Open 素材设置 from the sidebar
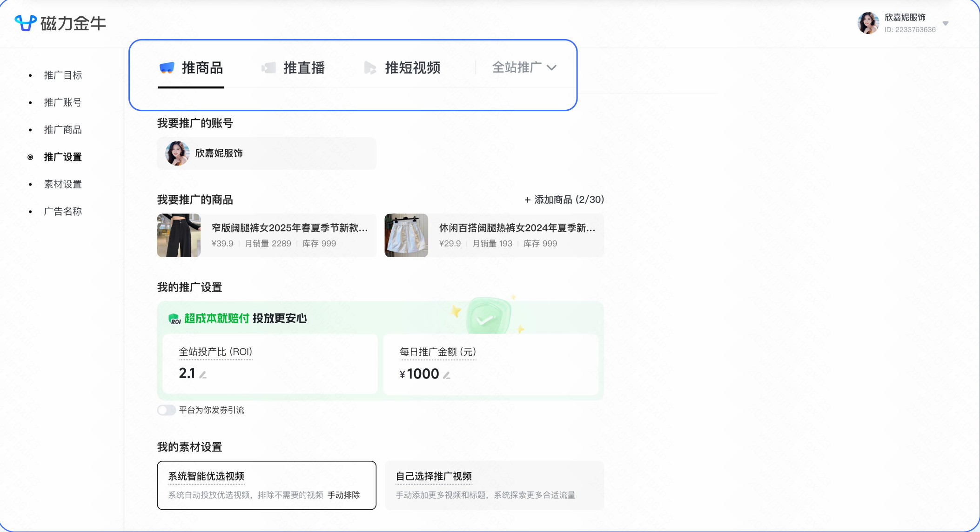Viewport: 980px width, 532px height. point(62,184)
